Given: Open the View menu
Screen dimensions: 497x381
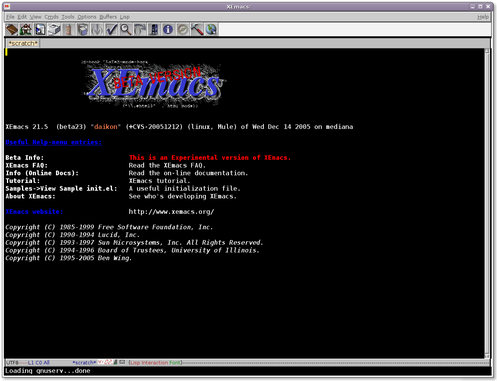Looking at the screenshot, I should [36, 17].
